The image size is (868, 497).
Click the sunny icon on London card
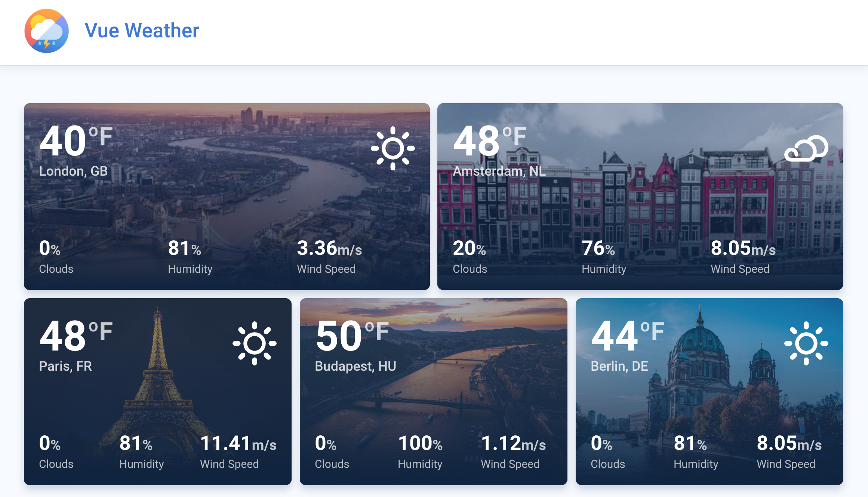pos(393,148)
